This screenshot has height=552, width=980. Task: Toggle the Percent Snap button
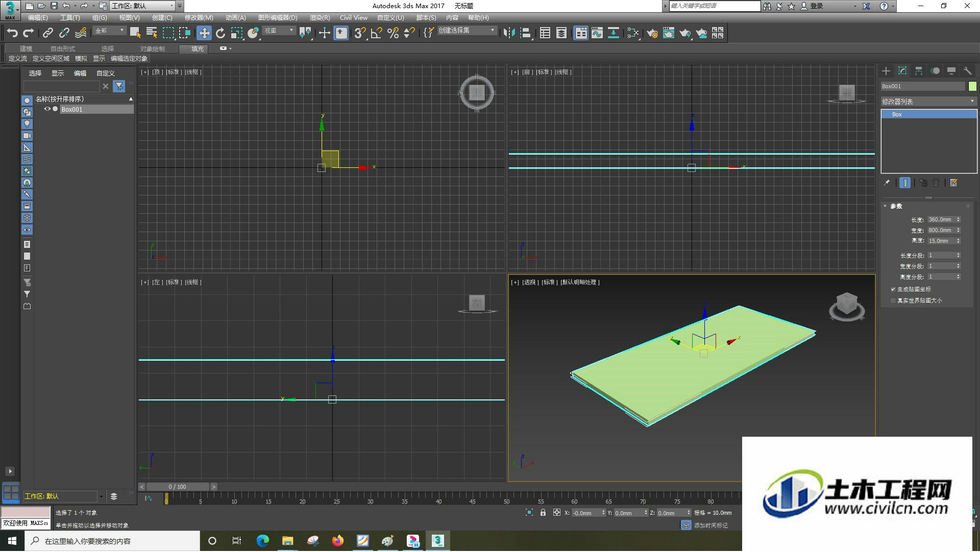[393, 33]
